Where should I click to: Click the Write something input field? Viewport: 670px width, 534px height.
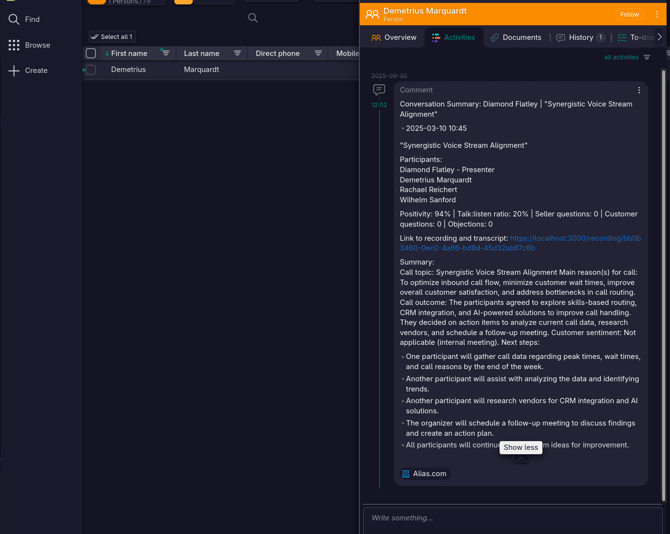pos(512,518)
